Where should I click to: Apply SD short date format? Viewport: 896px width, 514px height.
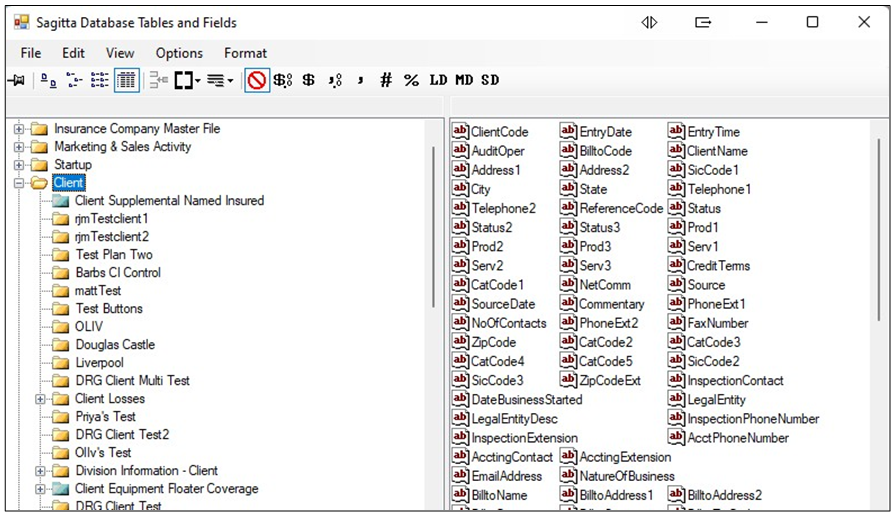490,81
